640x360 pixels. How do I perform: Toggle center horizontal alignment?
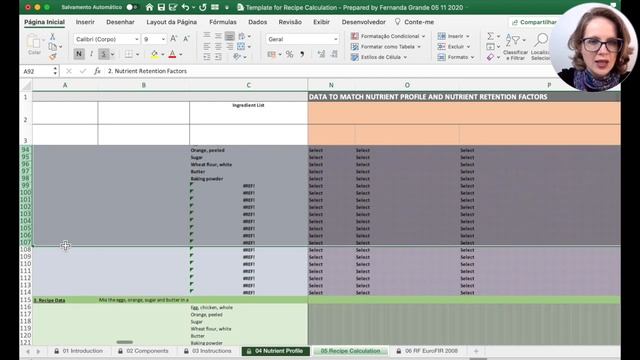click(x=218, y=47)
